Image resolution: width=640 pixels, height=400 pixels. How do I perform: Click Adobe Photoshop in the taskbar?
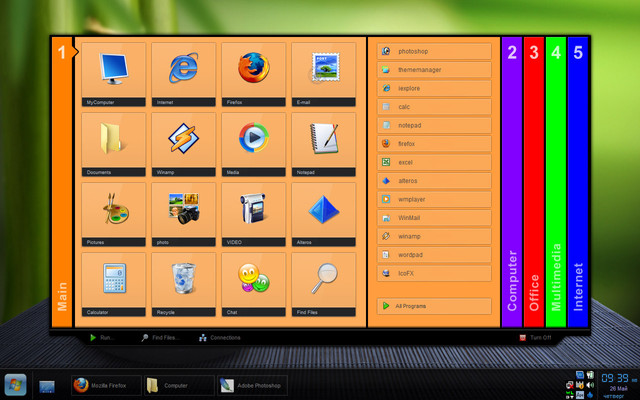[252, 385]
